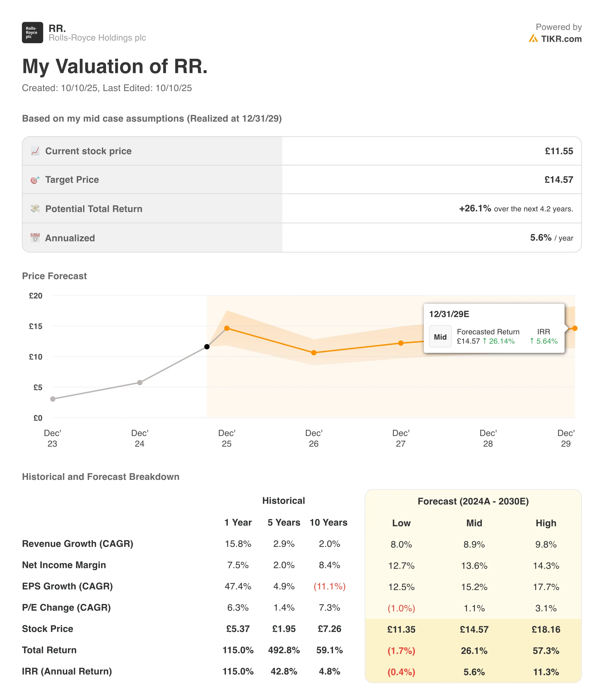Click the Dec '24 grey historical point
This screenshot has width=604, height=700.
point(140,383)
